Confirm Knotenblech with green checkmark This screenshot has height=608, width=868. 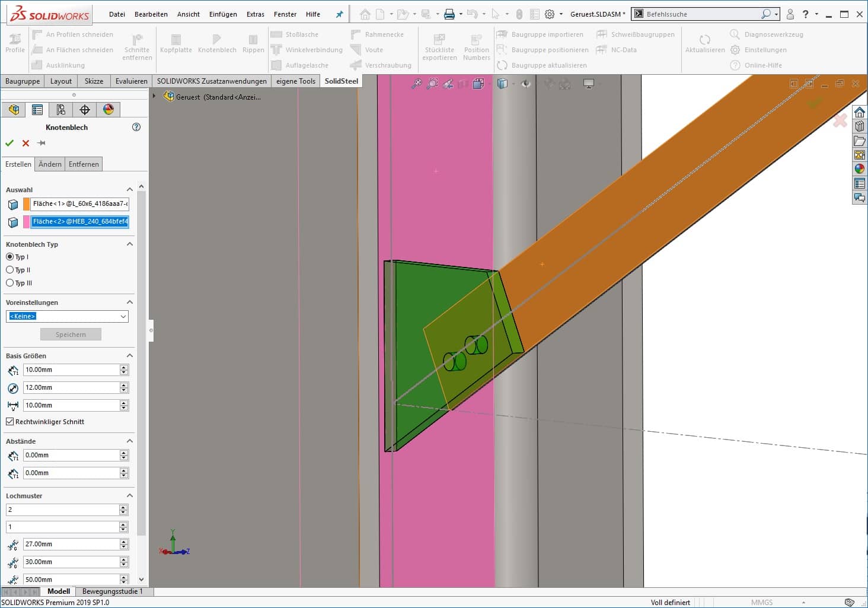coord(9,143)
